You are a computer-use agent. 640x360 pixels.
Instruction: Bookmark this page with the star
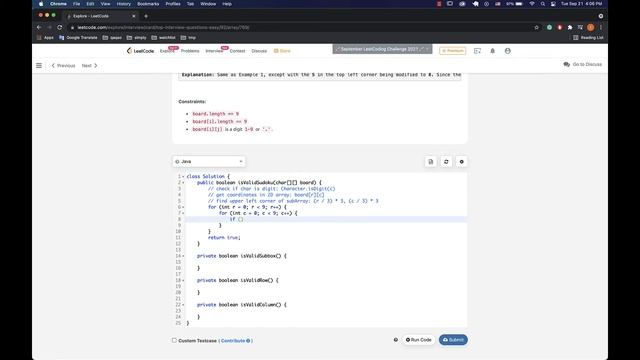[x=536, y=27]
